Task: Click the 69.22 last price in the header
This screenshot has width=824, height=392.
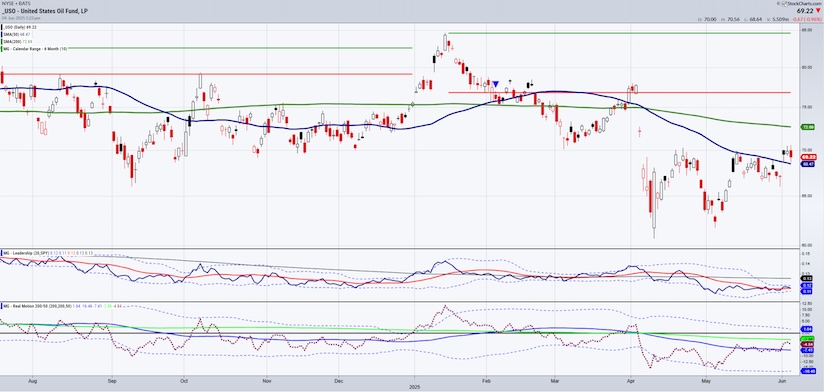Action: [805, 11]
